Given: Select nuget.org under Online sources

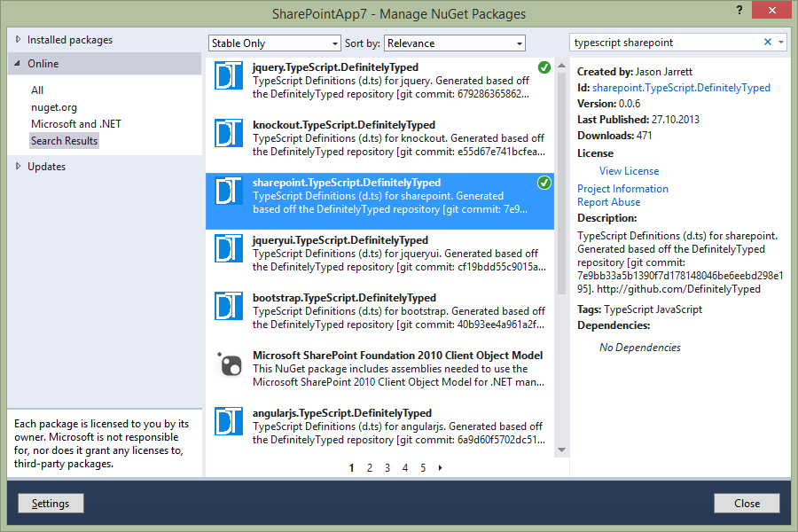Looking at the screenshot, I should [x=54, y=107].
